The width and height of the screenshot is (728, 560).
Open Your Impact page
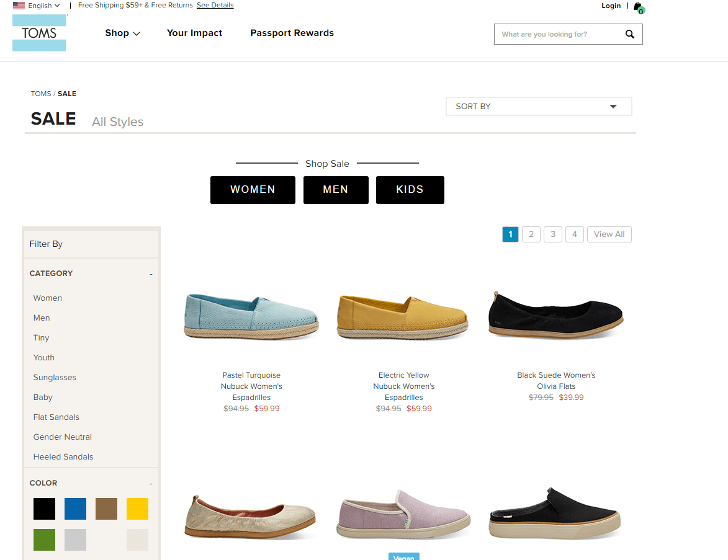click(x=194, y=33)
